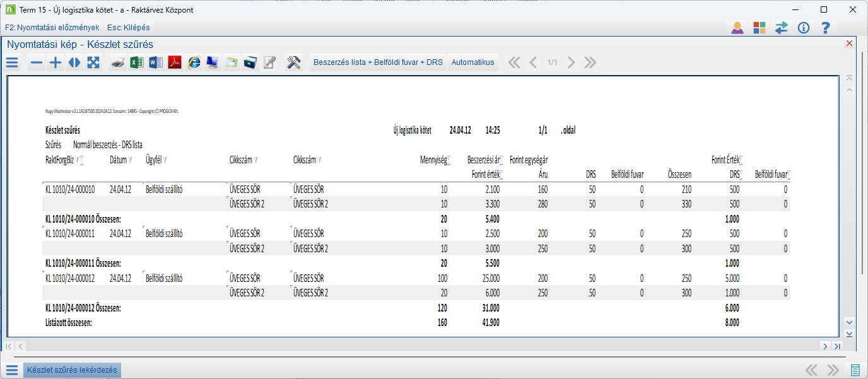The height and width of the screenshot is (379, 868).
Task: Export the report to Word
Action: pyautogui.click(x=156, y=62)
